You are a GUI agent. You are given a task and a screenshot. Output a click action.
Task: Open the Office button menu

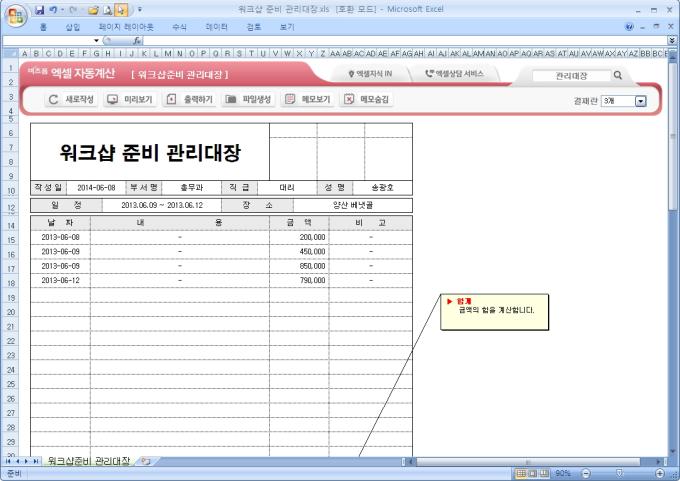pyautogui.click(x=16, y=16)
